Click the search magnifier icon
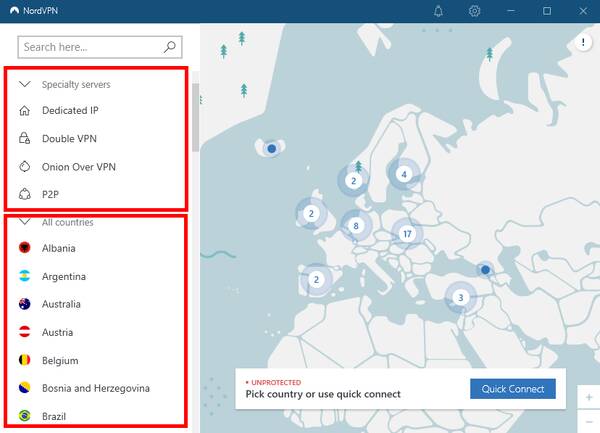The width and height of the screenshot is (600, 433). click(x=170, y=47)
